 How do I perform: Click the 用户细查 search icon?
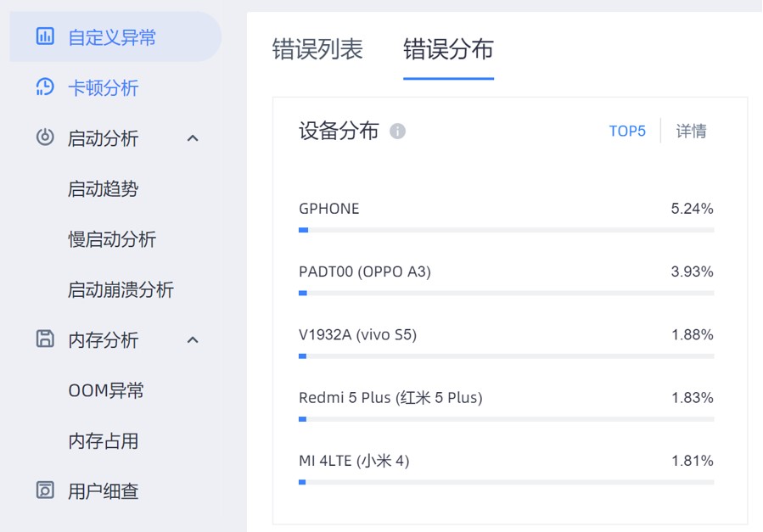[45, 490]
